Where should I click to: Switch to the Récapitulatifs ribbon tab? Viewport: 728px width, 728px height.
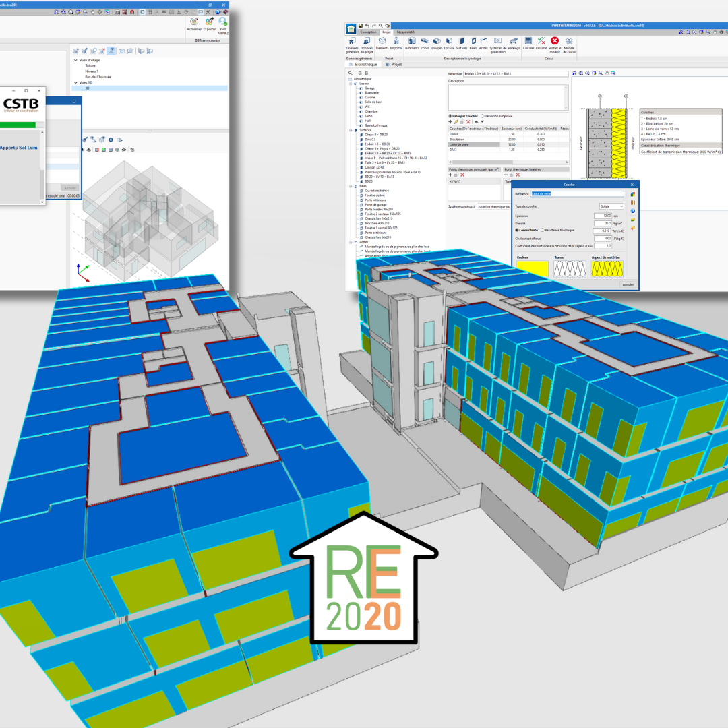click(406, 32)
